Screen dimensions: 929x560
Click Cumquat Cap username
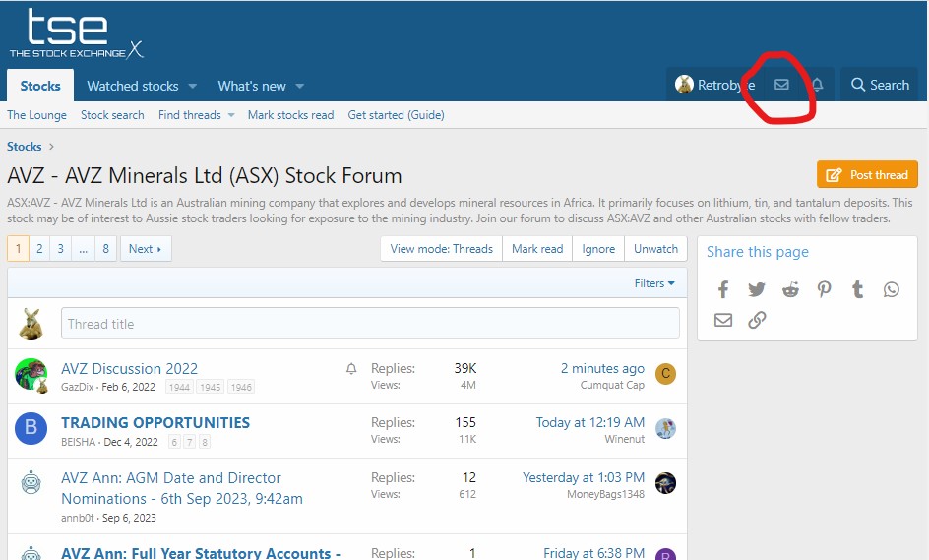click(612, 385)
